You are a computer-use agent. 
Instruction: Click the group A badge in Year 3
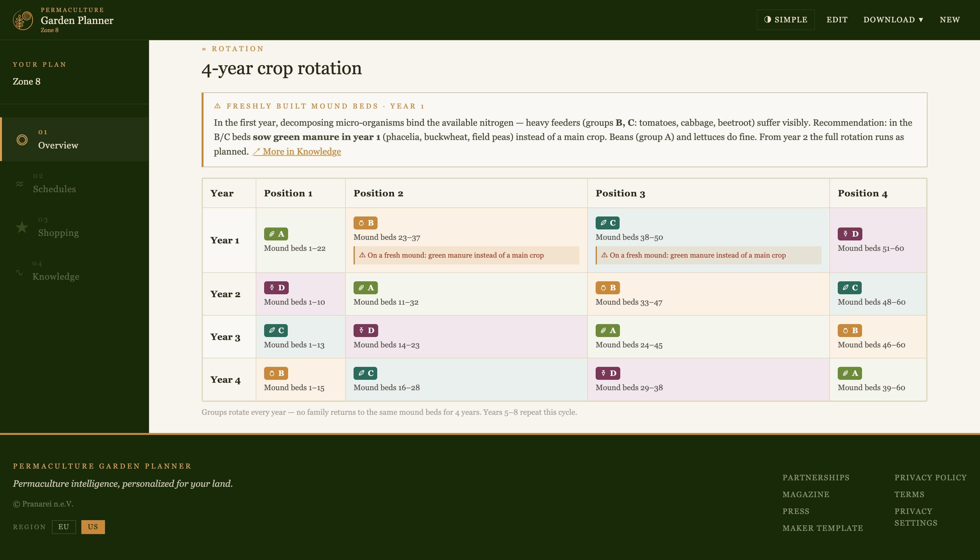point(607,330)
